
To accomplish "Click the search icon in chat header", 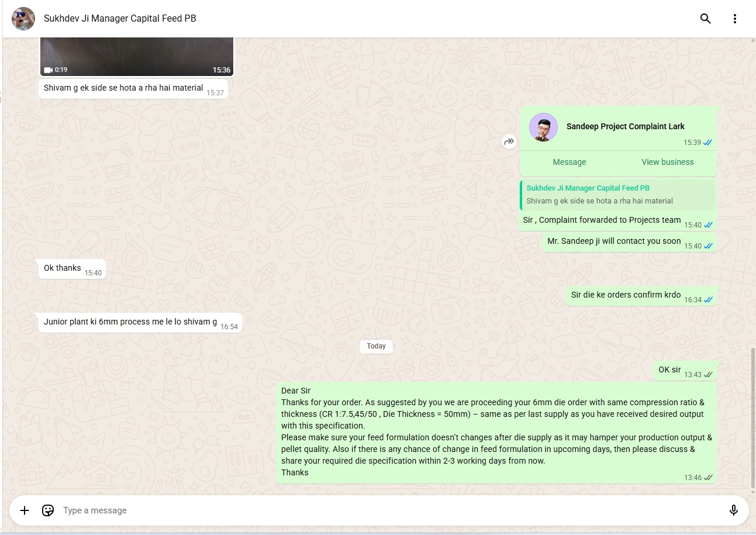I will pyautogui.click(x=705, y=19).
